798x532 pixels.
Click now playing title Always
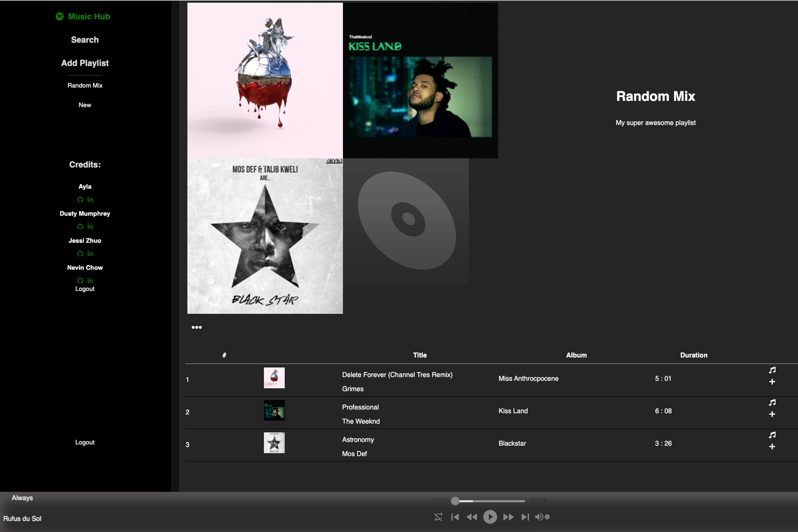[22, 498]
